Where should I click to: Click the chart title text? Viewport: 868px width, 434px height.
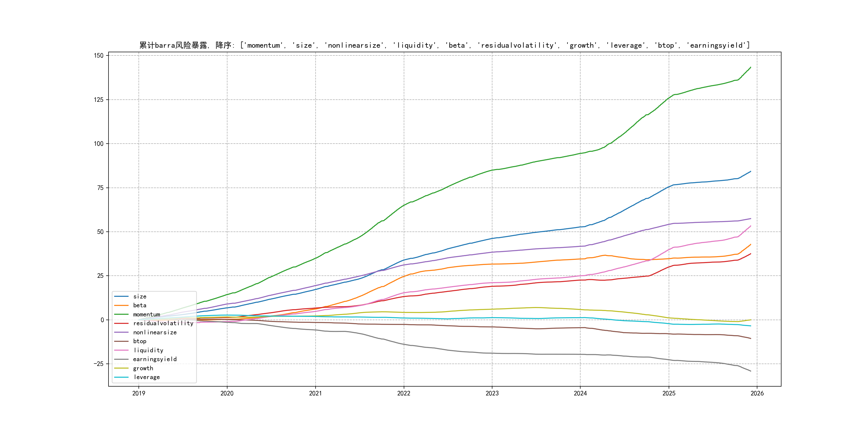pos(444,45)
